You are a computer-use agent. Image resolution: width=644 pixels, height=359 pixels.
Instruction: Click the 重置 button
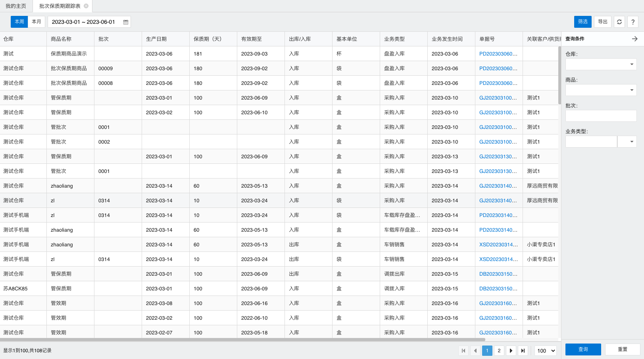(x=622, y=349)
